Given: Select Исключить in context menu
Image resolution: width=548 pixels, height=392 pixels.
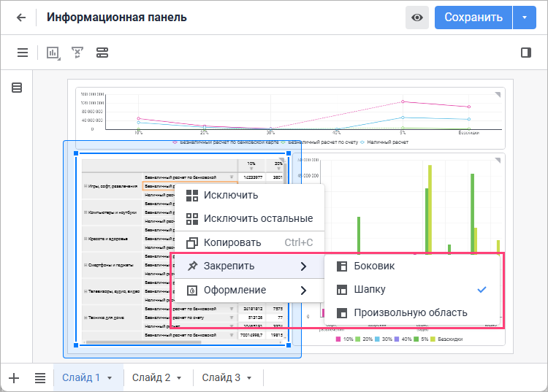Looking at the screenshot, I should pyautogui.click(x=230, y=195).
